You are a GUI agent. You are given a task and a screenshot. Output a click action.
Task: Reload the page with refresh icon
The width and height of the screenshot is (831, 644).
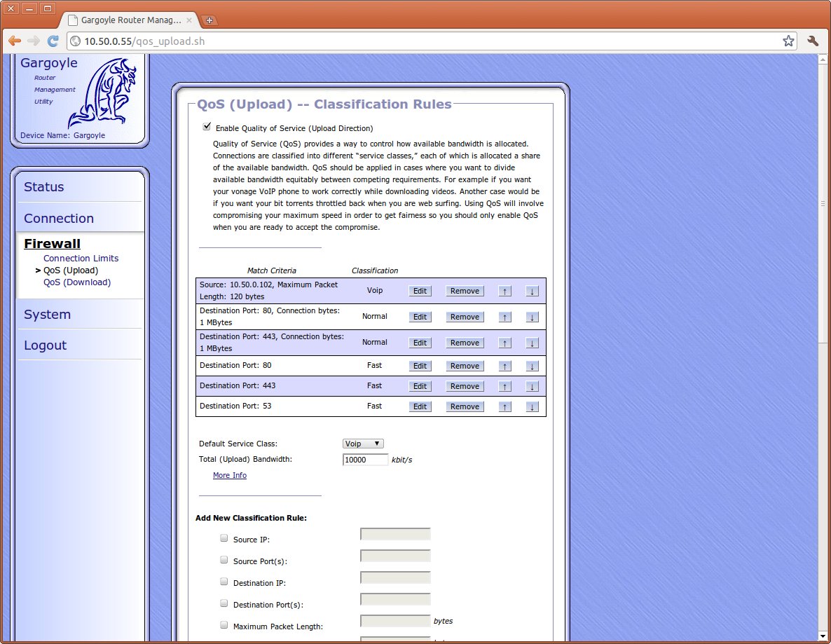53,41
